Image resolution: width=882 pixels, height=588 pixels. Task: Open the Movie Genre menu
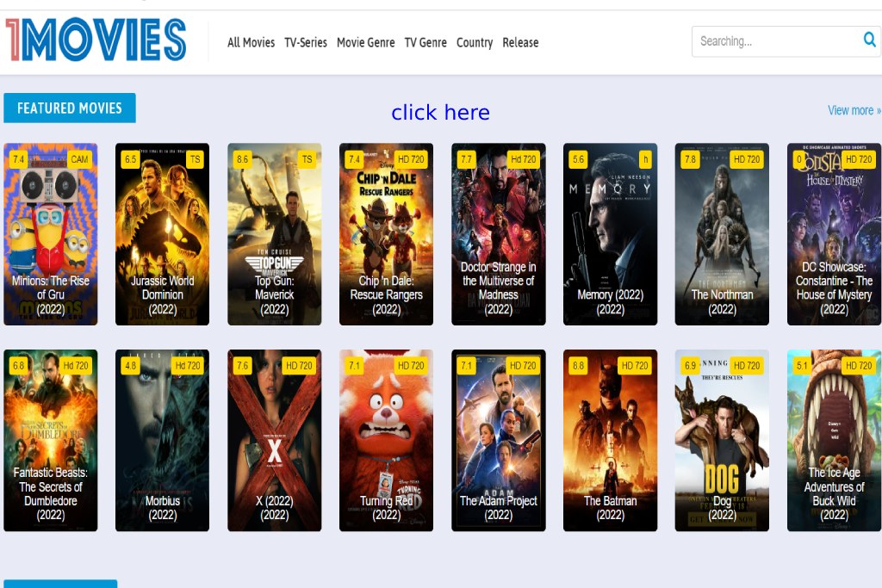[365, 43]
